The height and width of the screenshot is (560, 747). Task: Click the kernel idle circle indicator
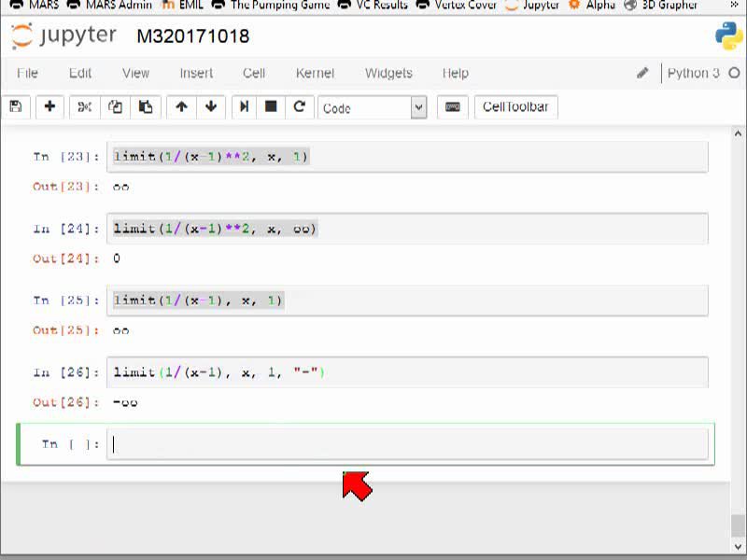(734, 73)
